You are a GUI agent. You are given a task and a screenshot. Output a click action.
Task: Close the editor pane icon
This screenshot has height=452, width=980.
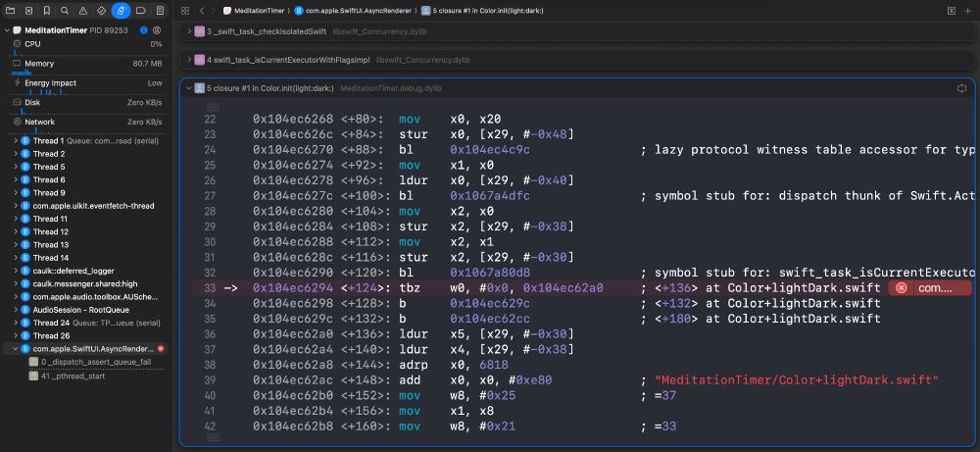click(952, 11)
